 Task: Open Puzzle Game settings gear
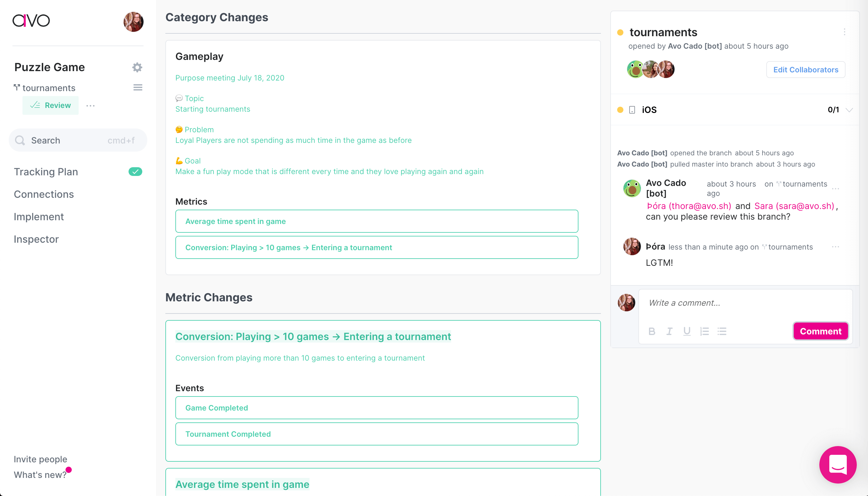(137, 67)
